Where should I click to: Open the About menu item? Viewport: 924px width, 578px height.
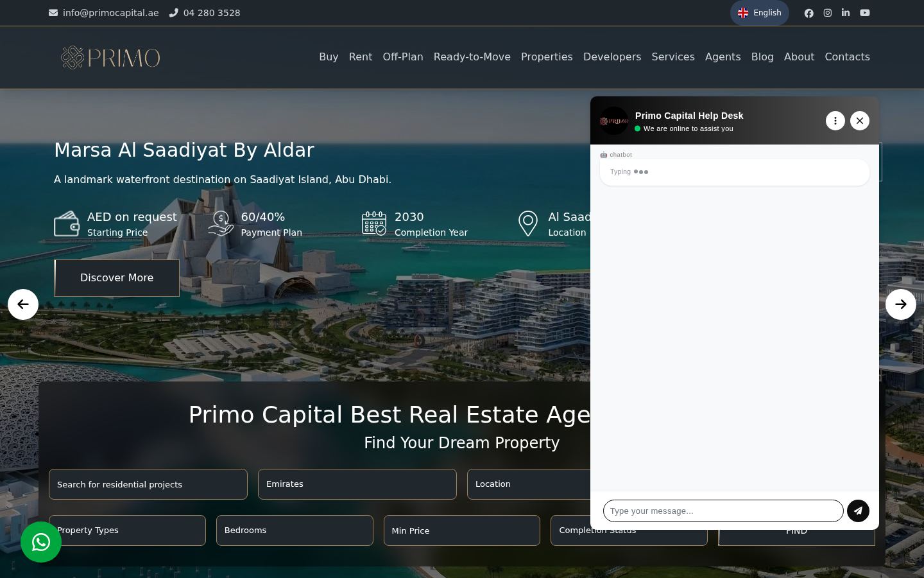tap(799, 57)
